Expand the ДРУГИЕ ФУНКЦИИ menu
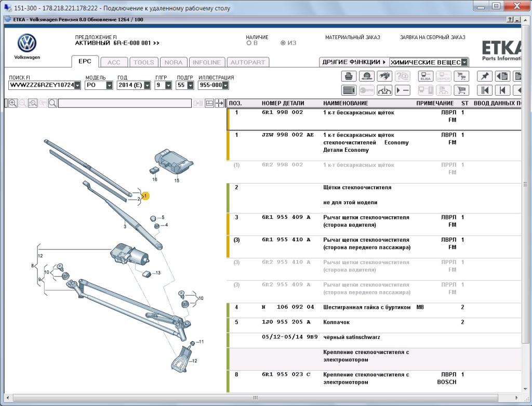The width and height of the screenshot is (532, 406). point(354,62)
